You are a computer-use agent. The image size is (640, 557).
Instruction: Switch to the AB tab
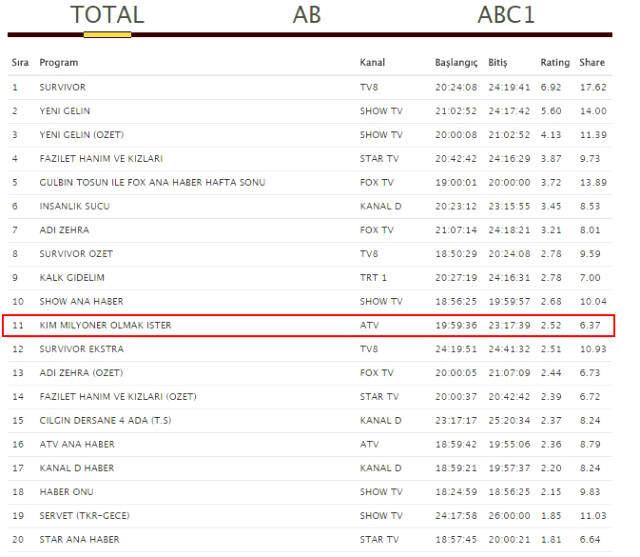tap(307, 15)
